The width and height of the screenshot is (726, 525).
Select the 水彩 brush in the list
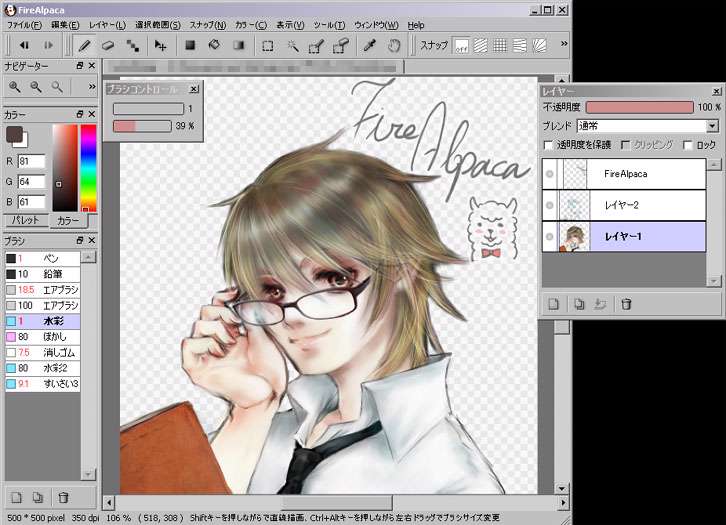50,321
